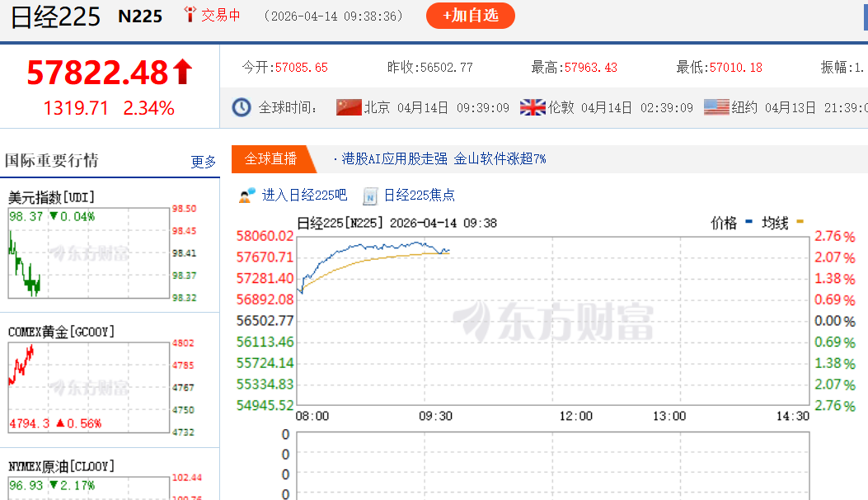Click the forum user icon beside 进入日经225吧

coord(247,195)
